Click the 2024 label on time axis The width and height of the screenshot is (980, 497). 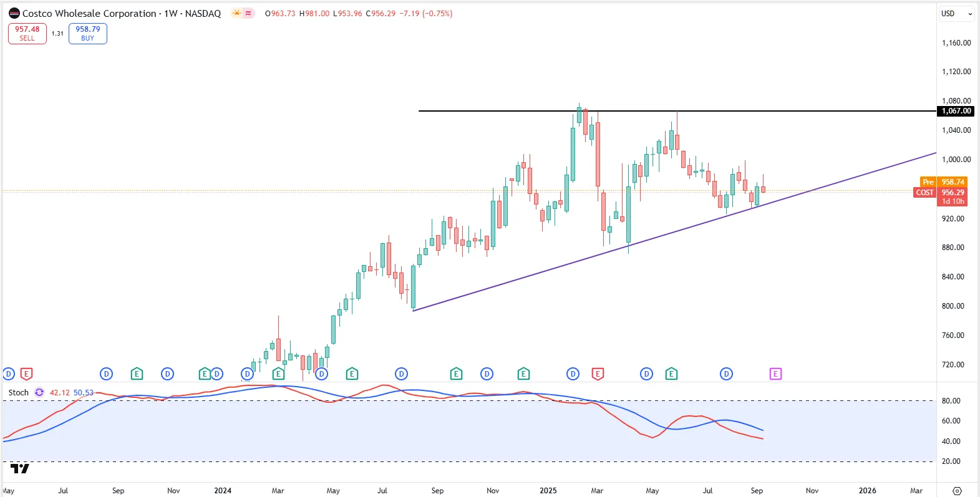pos(223,491)
